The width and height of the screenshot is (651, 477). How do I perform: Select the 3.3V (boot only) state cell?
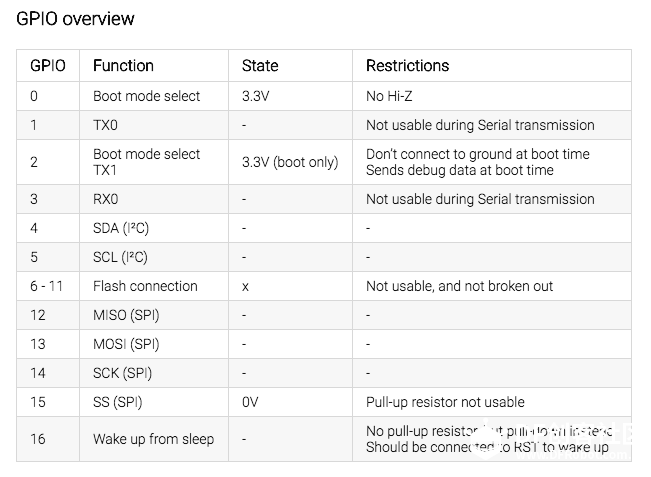[291, 162]
